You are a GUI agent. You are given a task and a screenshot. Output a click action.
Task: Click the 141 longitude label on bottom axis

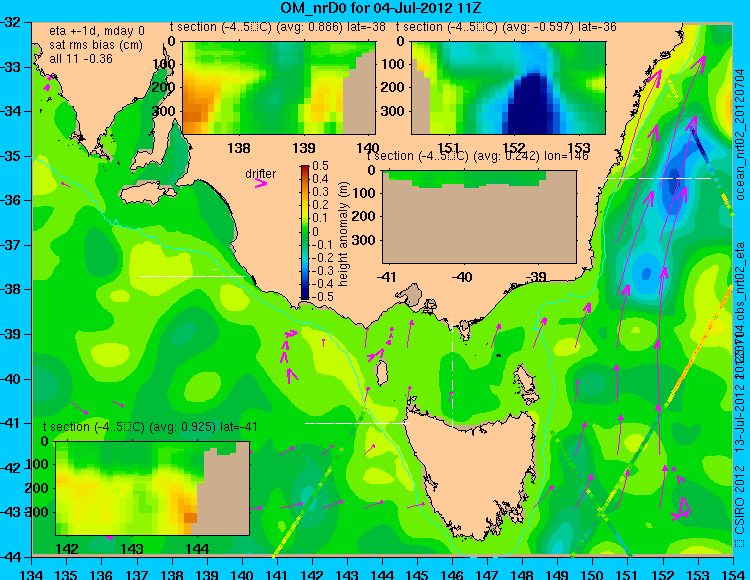[x=277, y=574]
